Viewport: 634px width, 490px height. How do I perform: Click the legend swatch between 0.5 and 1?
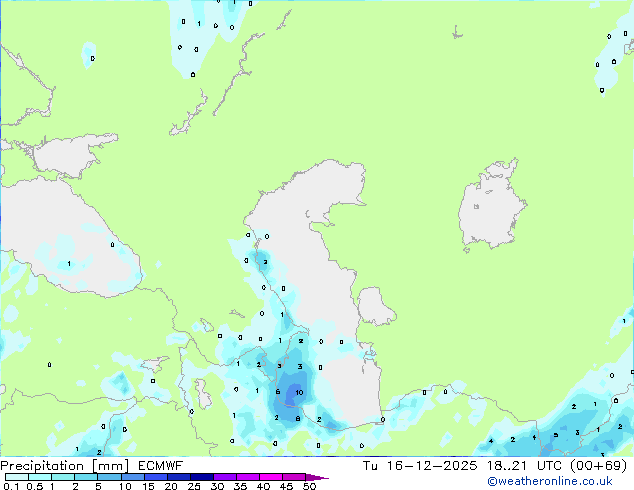pos(40,477)
